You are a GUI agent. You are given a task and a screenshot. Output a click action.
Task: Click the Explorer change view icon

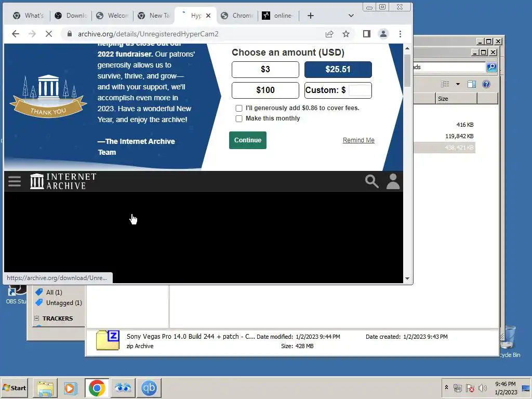[x=445, y=84]
